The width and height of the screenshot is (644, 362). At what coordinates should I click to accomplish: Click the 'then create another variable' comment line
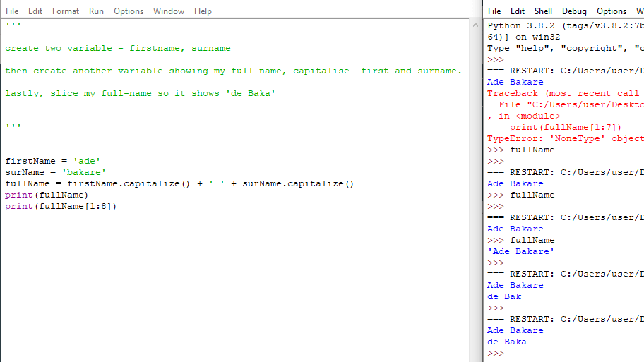tap(233, 71)
